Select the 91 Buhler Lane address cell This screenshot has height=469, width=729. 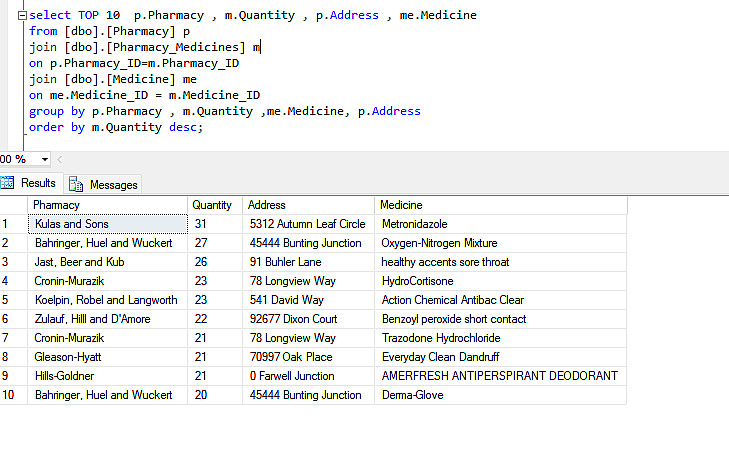(285, 262)
